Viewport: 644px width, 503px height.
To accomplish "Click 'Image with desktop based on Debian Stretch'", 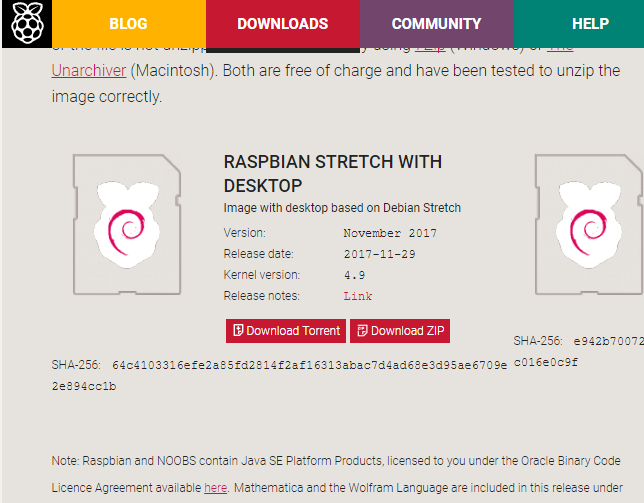I will click(x=342, y=208).
